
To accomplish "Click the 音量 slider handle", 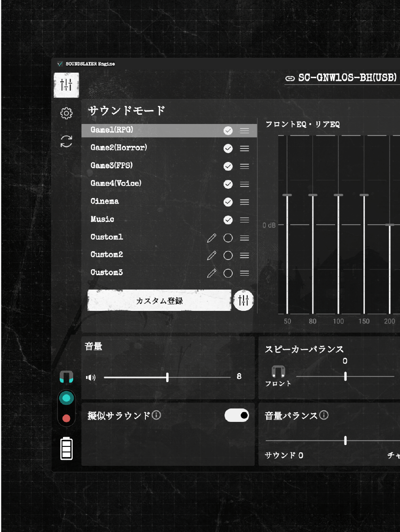I will tap(167, 377).
